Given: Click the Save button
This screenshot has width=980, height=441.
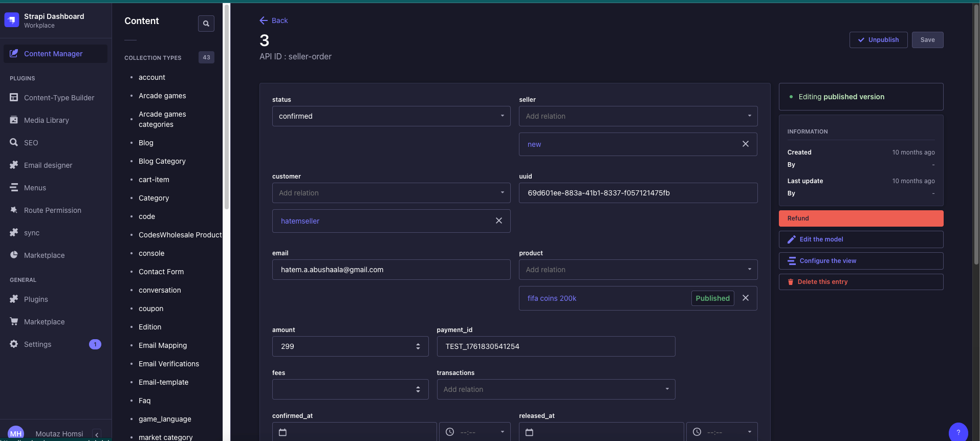Looking at the screenshot, I should 927,40.
